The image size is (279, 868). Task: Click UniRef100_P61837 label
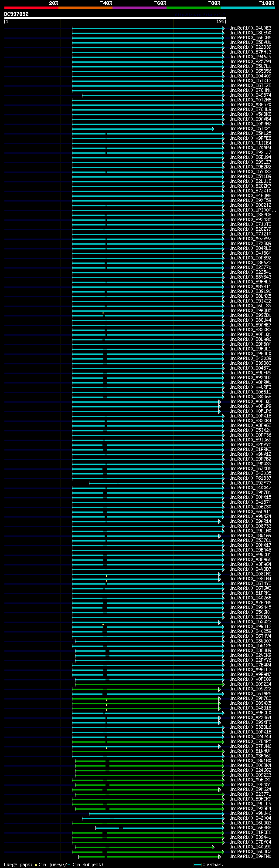coord(250,478)
